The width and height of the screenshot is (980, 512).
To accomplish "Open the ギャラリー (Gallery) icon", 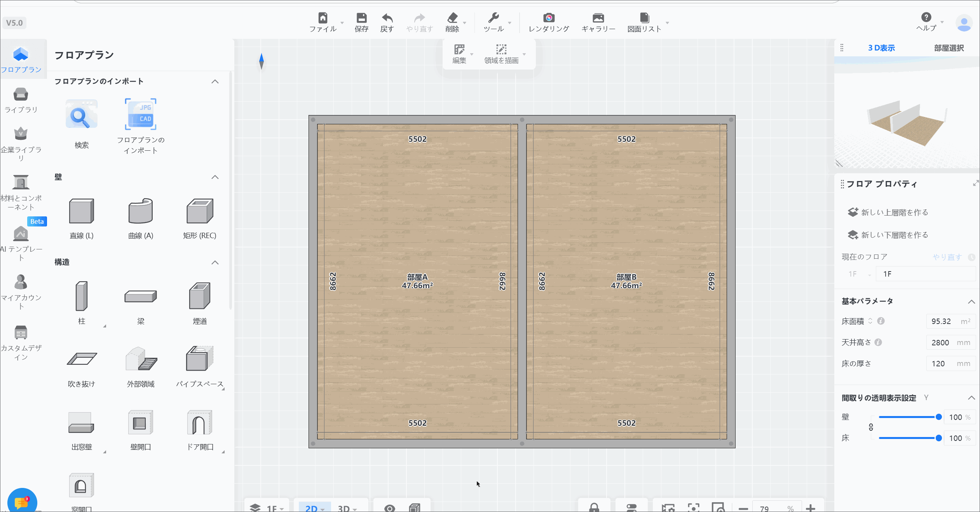I will click(598, 18).
